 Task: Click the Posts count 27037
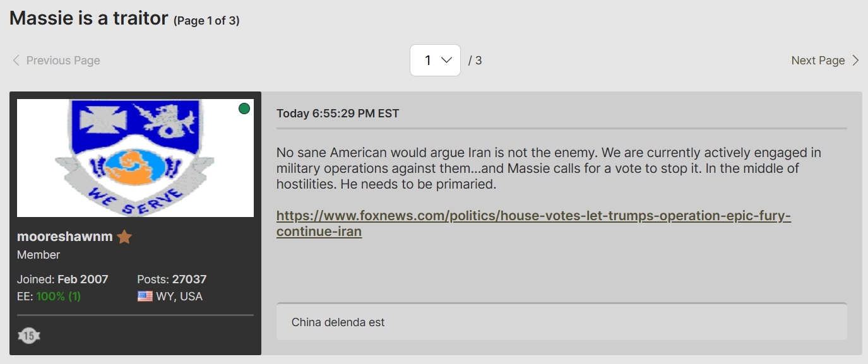[189, 279]
